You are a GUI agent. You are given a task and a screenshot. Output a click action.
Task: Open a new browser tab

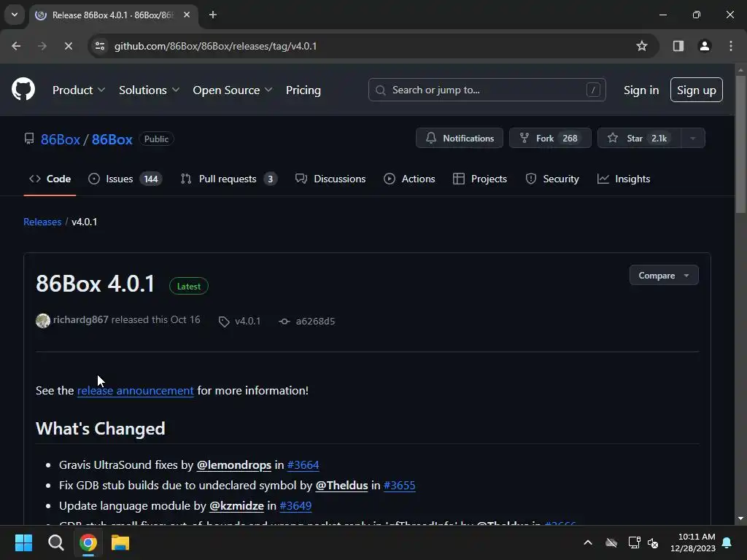point(213,15)
